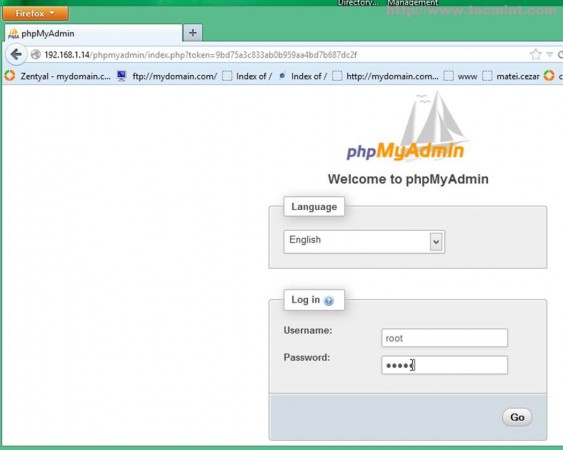Viewport: 563px width, 450px height.
Task: Bookmark this page with the star icon
Action: click(535, 55)
